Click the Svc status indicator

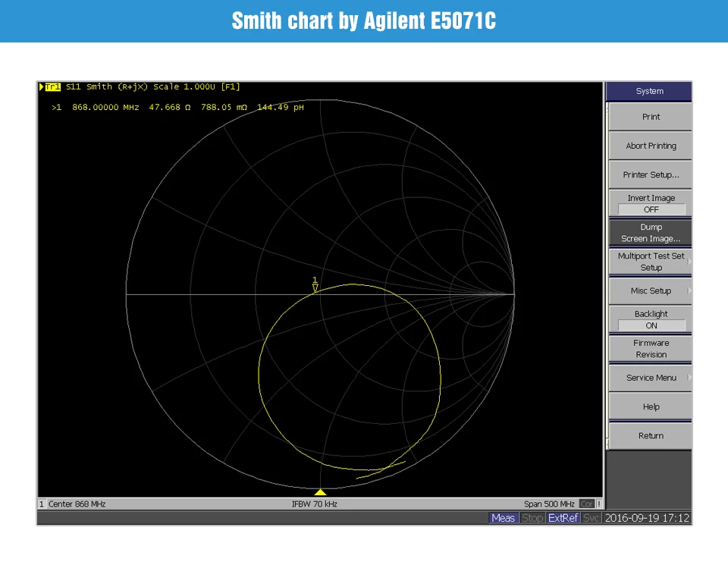(x=591, y=518)
